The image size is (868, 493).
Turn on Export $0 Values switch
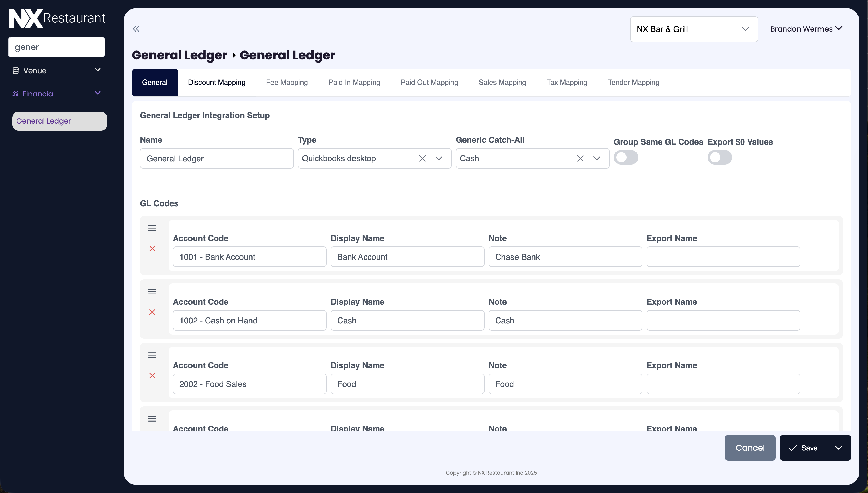tap(719, 158)
